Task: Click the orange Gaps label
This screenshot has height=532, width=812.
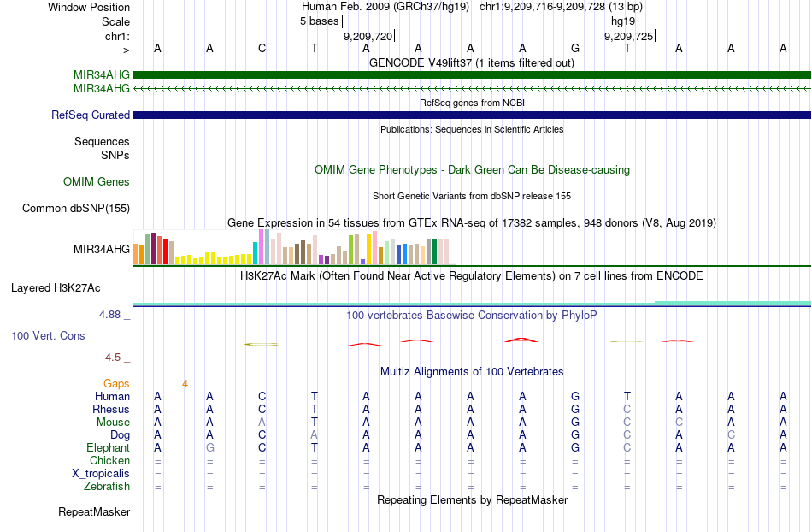Action: pyautogui.click(x=116, y=383)
